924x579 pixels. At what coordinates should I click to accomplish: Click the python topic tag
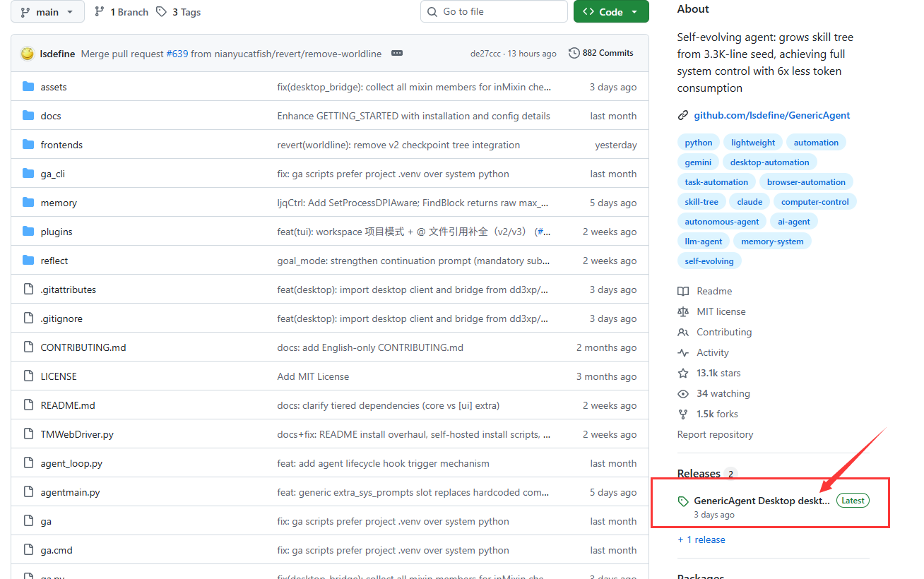click(699, 143)
